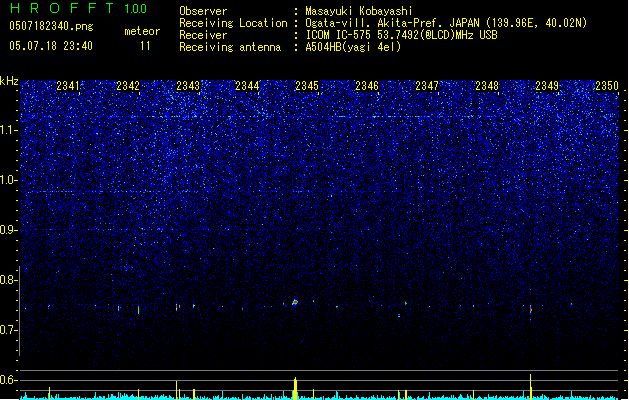Click the bright meteor echo near 2345

(295, 302)
